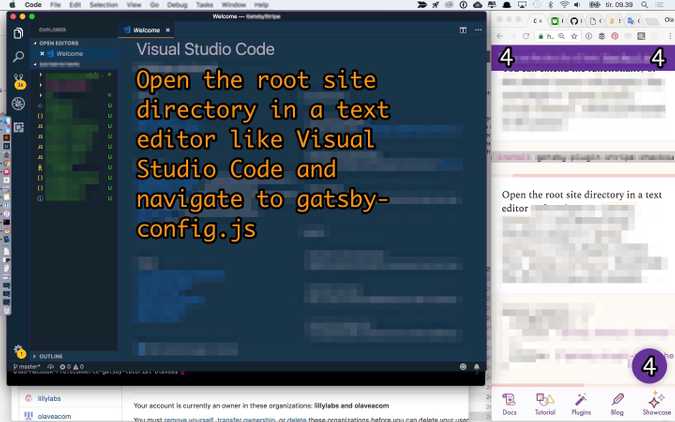675x422 pixels.
Task: Open the Gatsby Plugins page
Action: 581,403
